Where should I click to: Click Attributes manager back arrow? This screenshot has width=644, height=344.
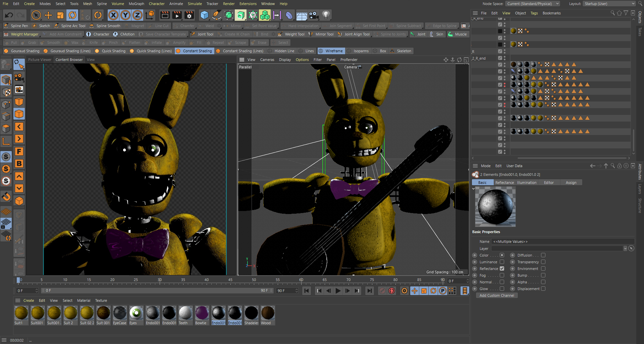point(593,166)
